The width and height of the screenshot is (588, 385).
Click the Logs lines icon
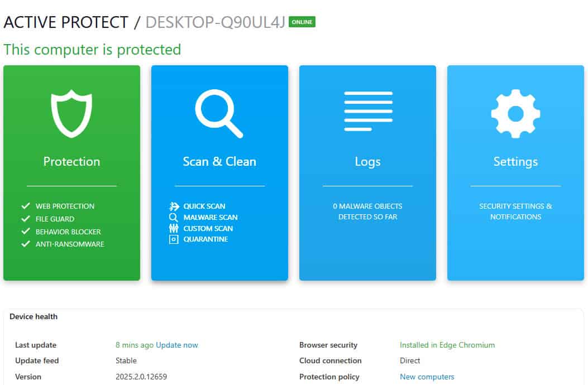[x=368, y=112]
